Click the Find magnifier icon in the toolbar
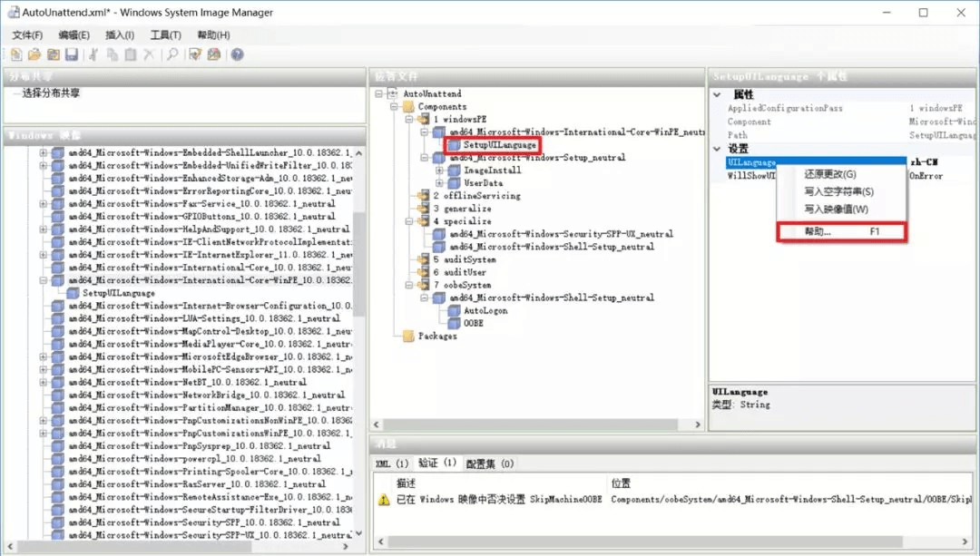Viewport: 980px width, 556px height. coord(171,55)
